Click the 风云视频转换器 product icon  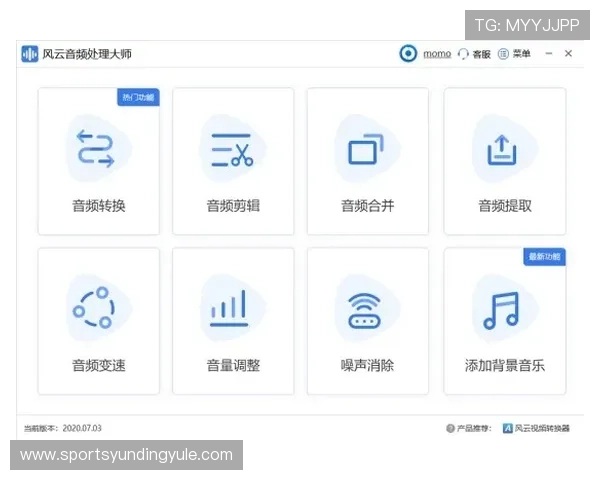click(507, 428)
